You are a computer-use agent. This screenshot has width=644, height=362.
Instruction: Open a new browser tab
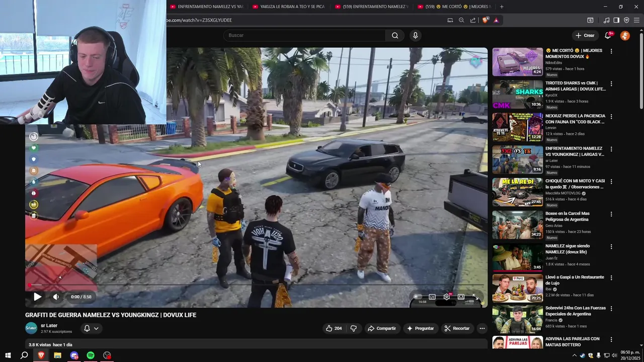pos(502,7)
